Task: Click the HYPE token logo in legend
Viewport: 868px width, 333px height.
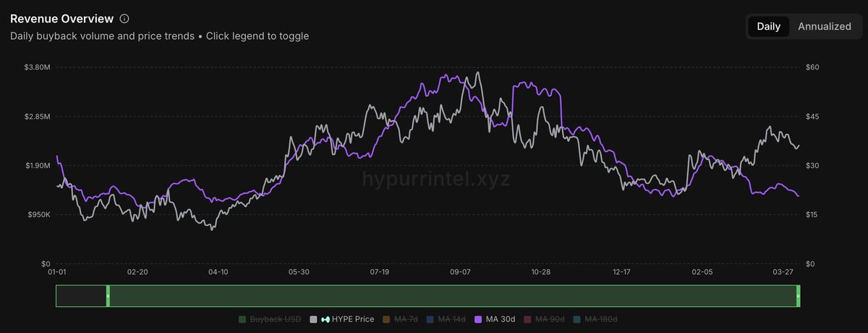Action: pos(325,319)
